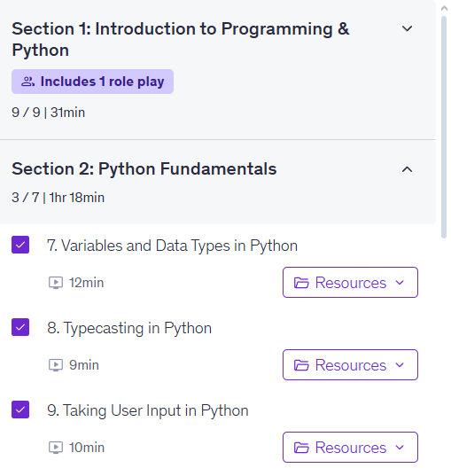Click the 10min duration label
Image resolution: width=451 pixels, height=476 pixels.
pyautogui.click(x=87, y=448)
